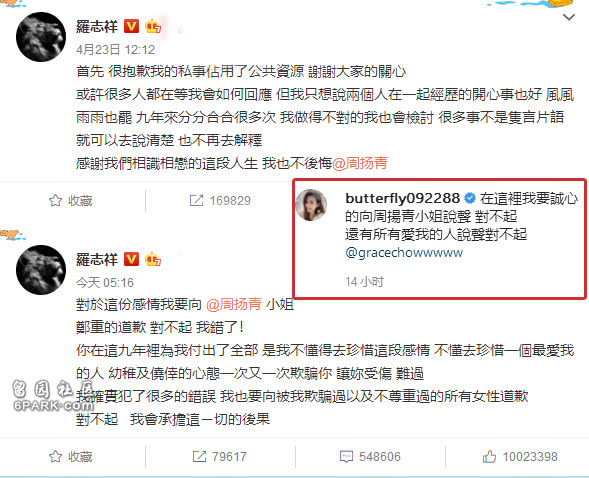Like the post with 10023398 likes

(x=520, y=457)
